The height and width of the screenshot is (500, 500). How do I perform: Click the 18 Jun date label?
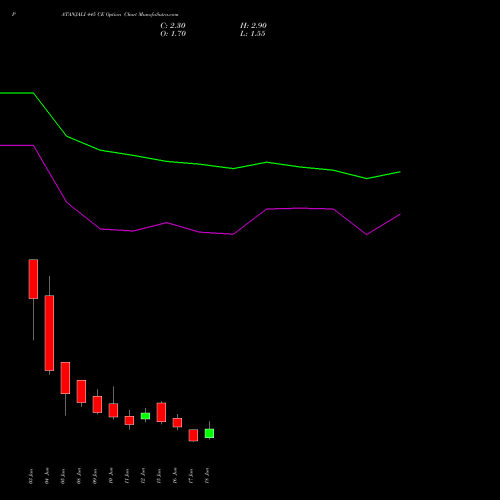coord(207,476)
